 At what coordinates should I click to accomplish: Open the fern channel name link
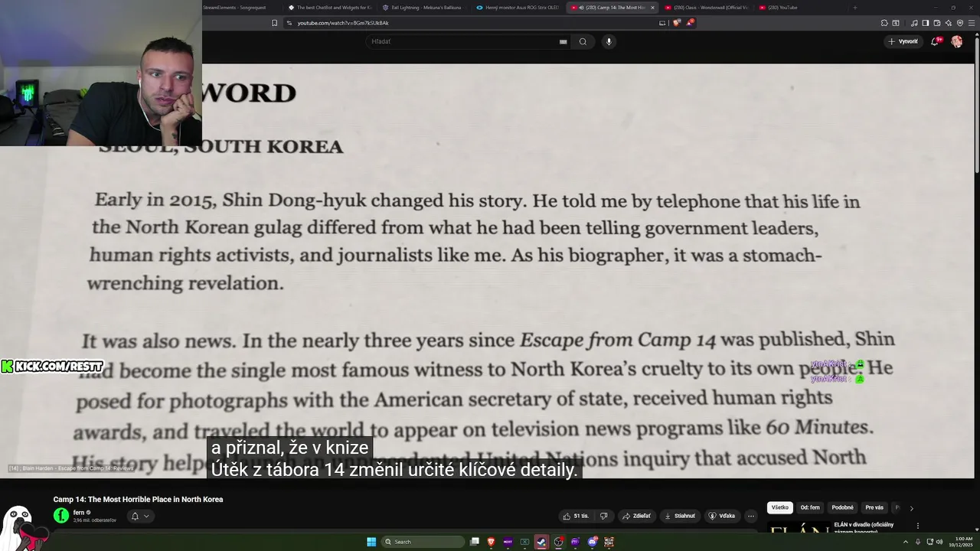(79, 513)
